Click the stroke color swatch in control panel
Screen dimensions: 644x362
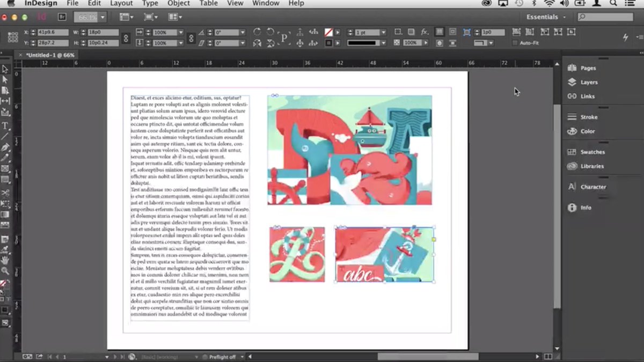(x=328, y=43)
